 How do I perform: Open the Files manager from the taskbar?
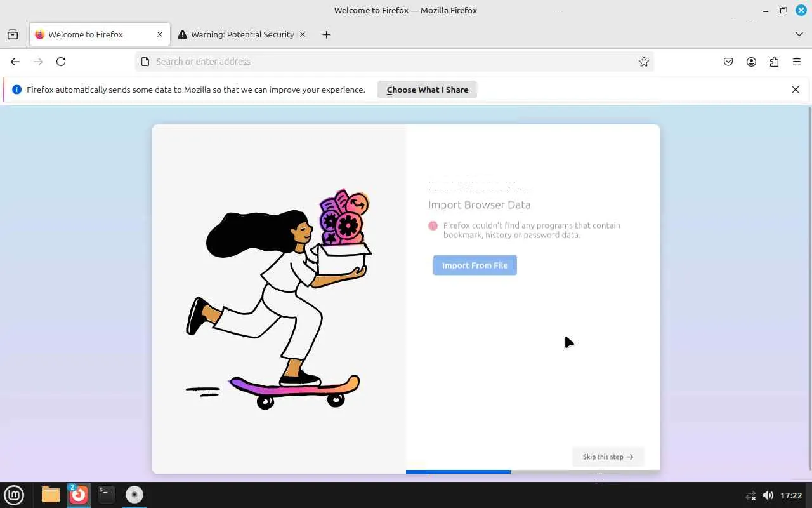point(51,495)
